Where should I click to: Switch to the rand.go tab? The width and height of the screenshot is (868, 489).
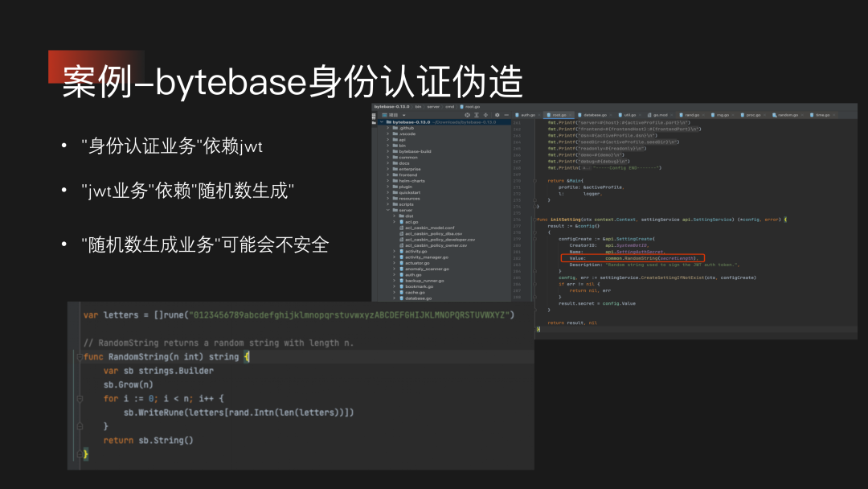click(x=690, y=115)
